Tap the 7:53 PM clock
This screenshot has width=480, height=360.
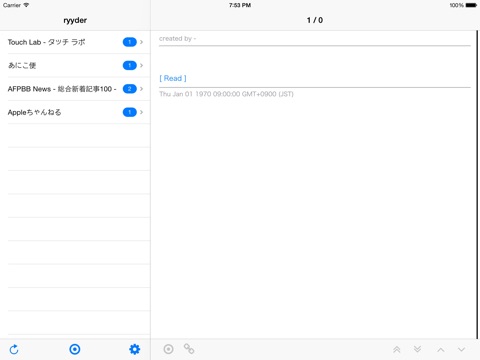[240, 5]
